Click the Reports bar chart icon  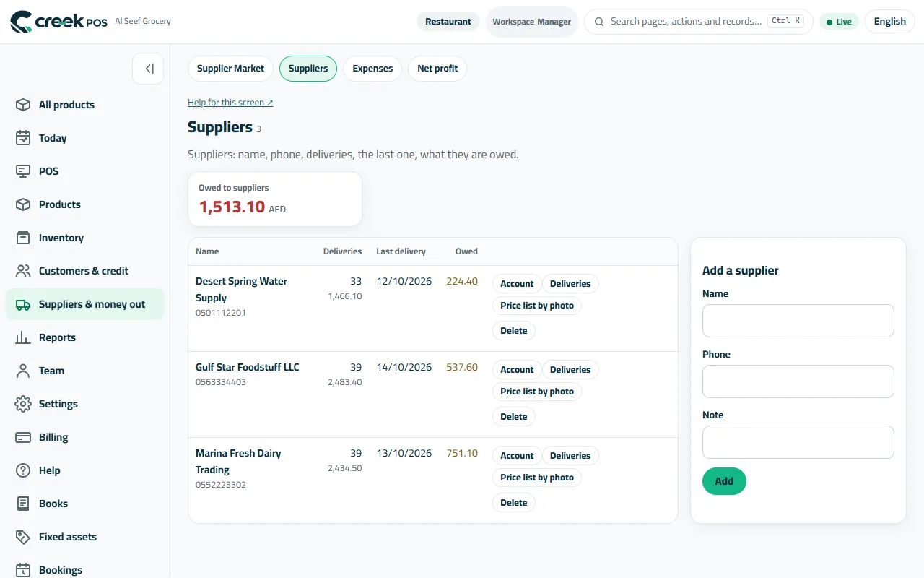23,337
